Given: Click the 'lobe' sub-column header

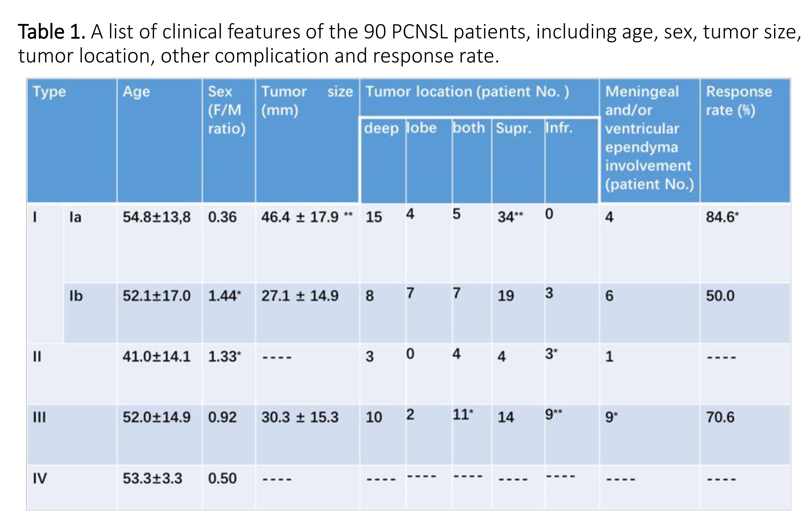Looking at the screenshot, I should point(422,128).
